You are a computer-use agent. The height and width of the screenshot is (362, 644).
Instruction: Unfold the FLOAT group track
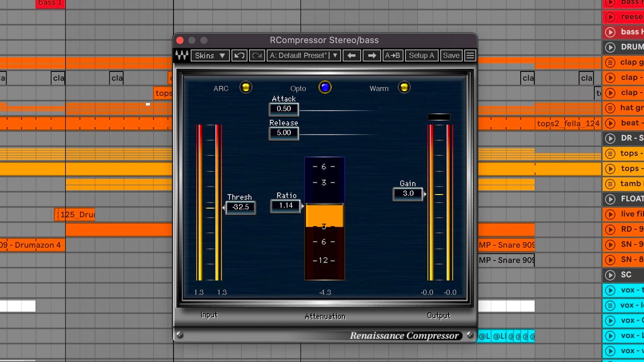[610, 199]
